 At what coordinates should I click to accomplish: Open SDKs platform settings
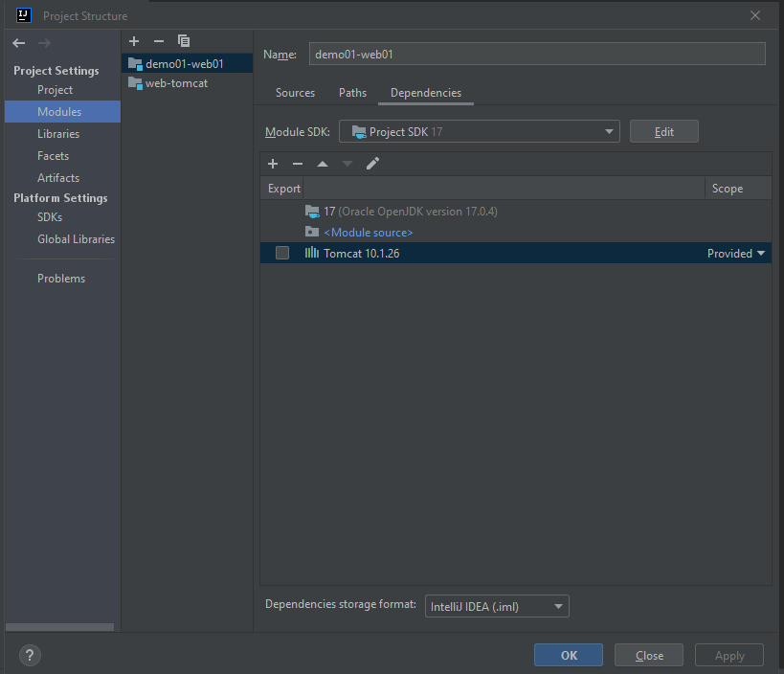pyautogui.click(x=50, y=217)
